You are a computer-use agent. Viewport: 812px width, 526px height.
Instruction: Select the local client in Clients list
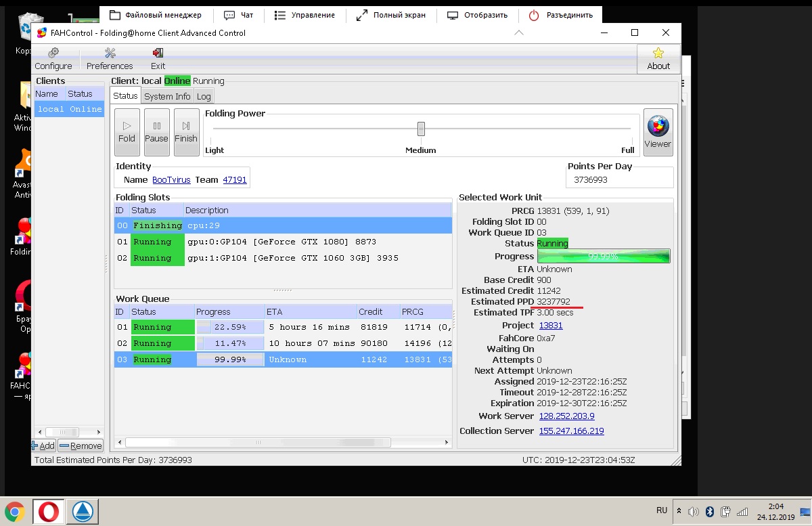(x=69, y=109)
